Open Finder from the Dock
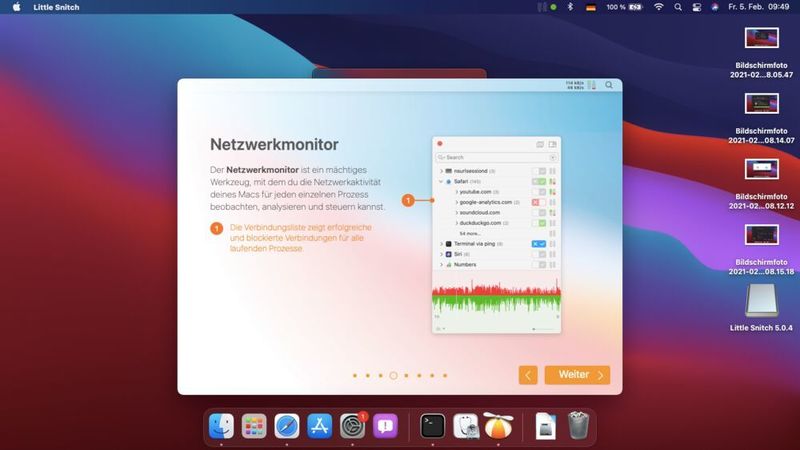 pos(221,426)
